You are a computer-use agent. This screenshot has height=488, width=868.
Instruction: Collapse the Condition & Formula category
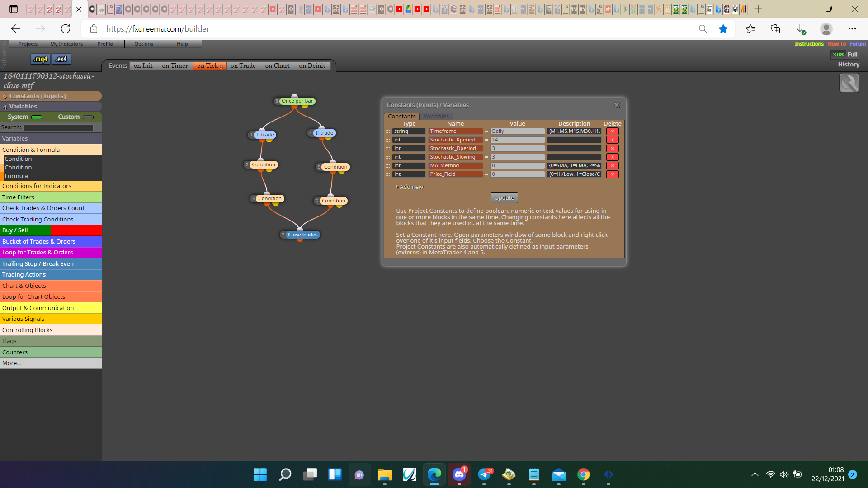(51, 150)
